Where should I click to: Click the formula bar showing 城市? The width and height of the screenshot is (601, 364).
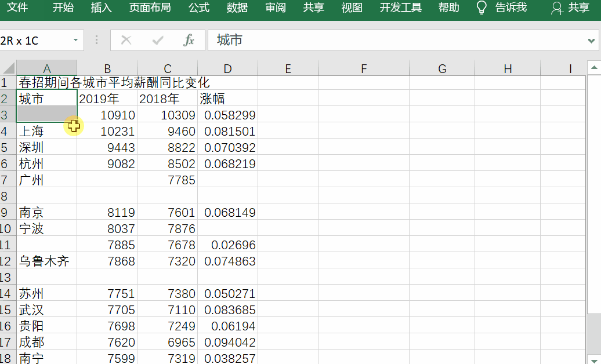click(x=397, y=40)
